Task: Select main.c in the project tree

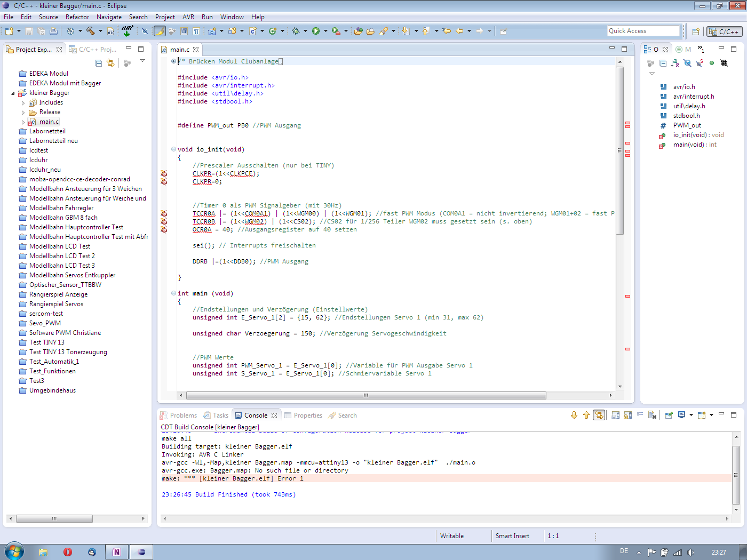Action: 49,122
